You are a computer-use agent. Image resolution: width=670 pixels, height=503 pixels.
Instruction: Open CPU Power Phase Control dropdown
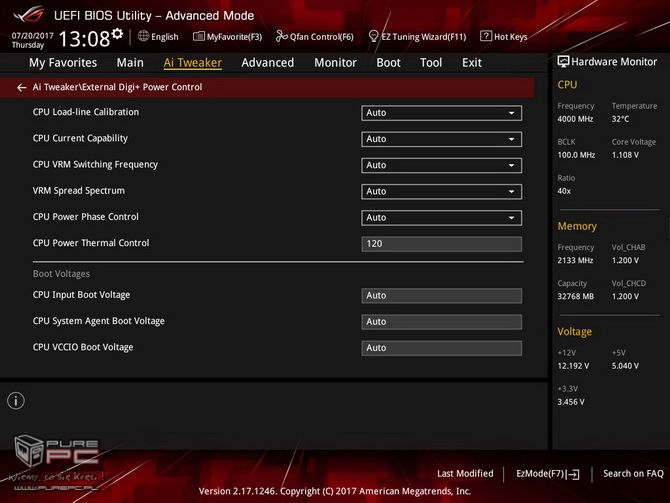coord(441,218)
